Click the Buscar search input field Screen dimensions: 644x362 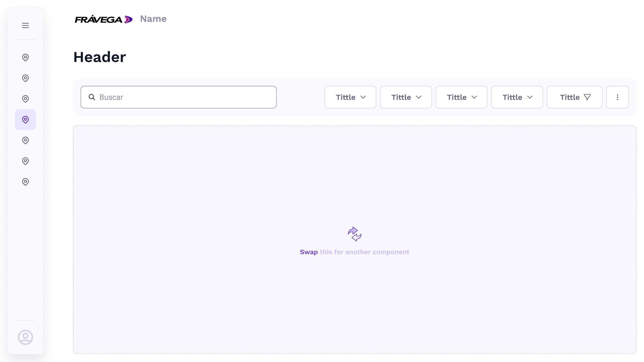pyautogui.click(x=185, y=97)
